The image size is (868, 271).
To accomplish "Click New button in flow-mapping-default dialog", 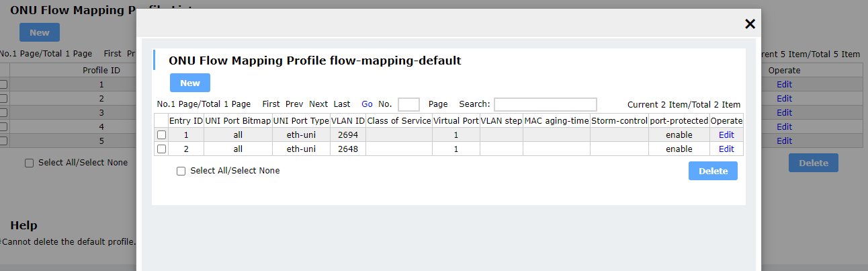I will pos(189,83).
